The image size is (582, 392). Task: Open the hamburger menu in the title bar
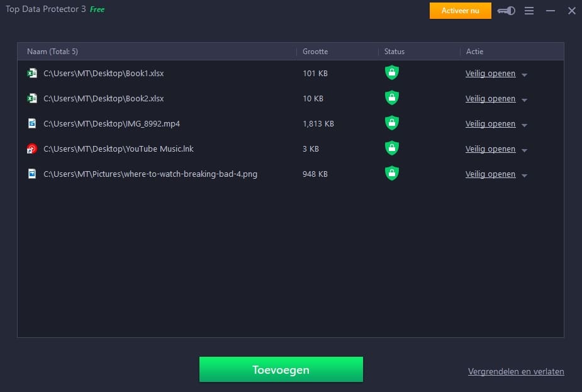tap(529, 11)
